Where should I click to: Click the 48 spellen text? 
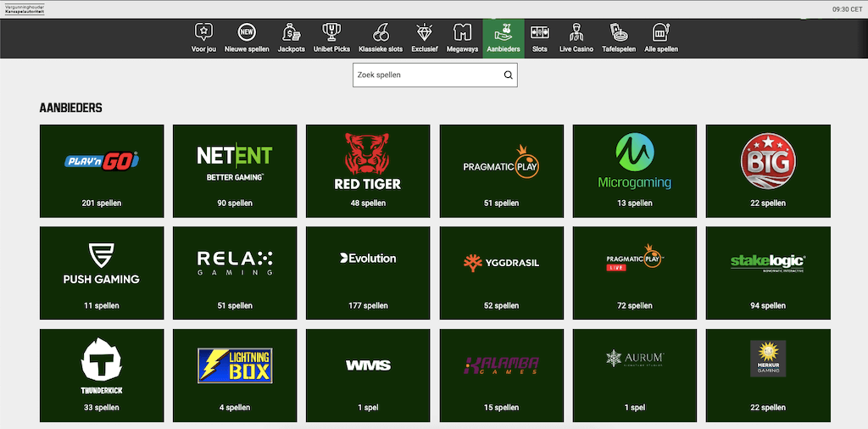click(368, 203)
